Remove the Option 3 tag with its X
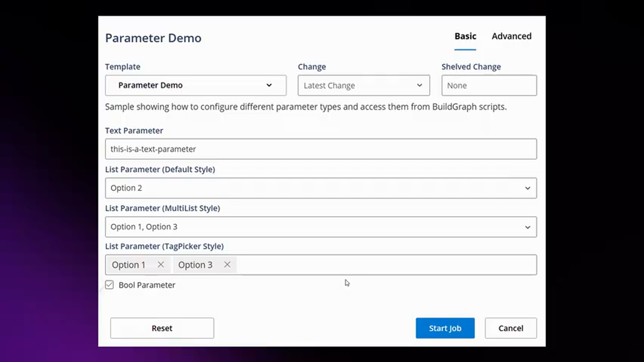644x362 pixels. (227, 264)
